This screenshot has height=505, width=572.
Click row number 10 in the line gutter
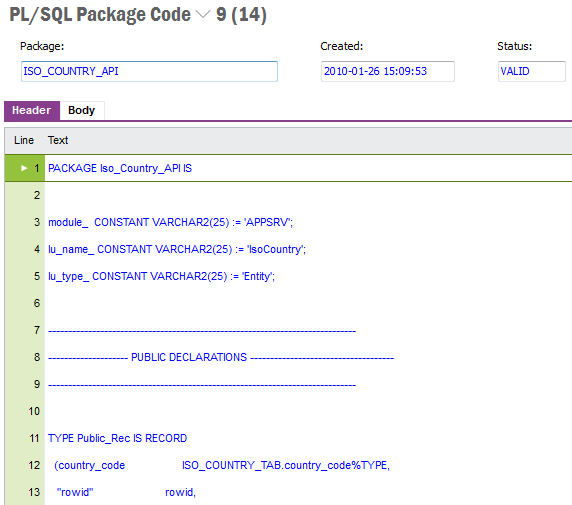[34, 411]
